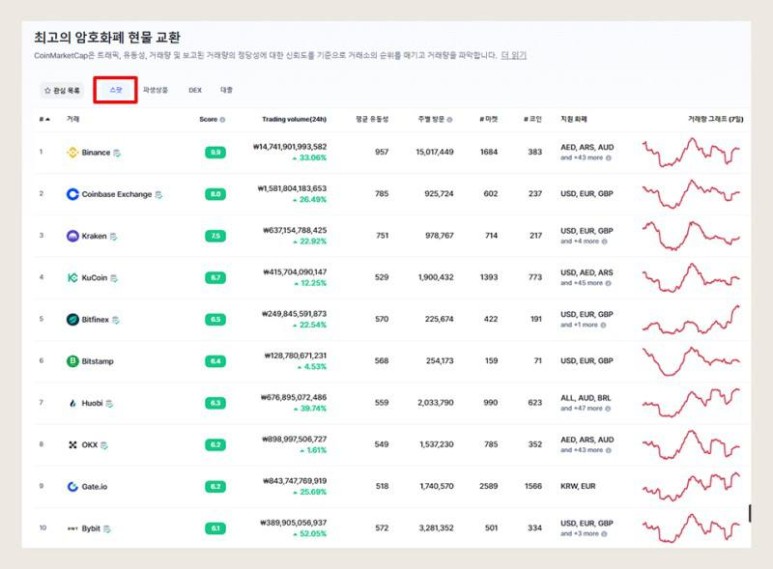Click Binance trading volume ₩14,741,901,993,582
773x569 pixels.
tap(290, 147)
